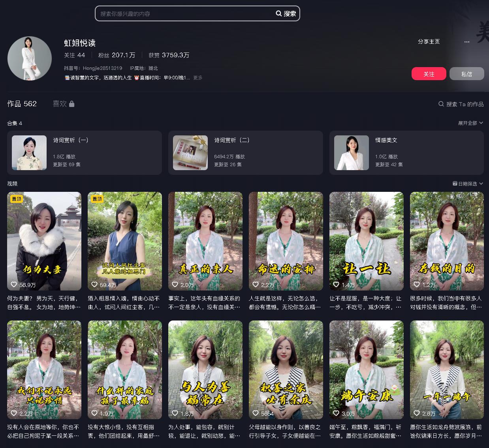The width and height of the screenshot is (489, 448).
Task: Open the three-dots more options menu
Action: click(x=466, y=42)
